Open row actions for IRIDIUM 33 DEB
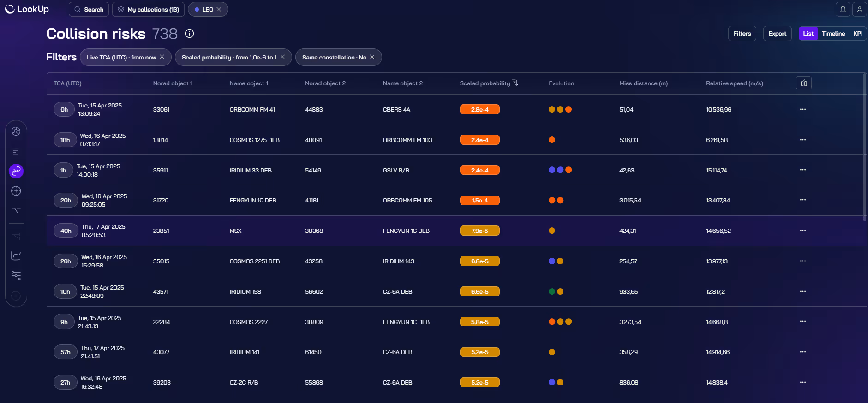Image resolution: width=868 pixels, height=403 pixels. tap(803, 170)
